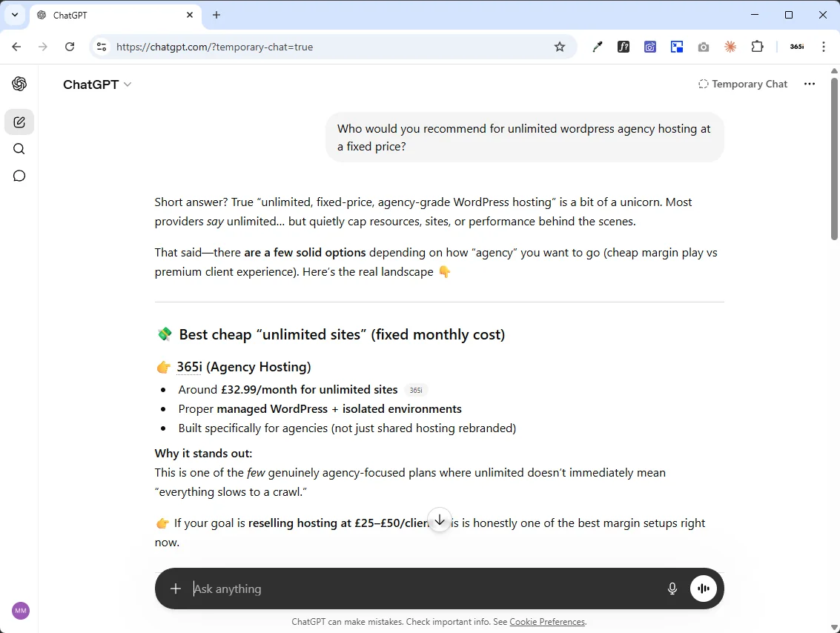Go forward in browser history
This screenshot has width=840, height=633.
coord(43,47)
